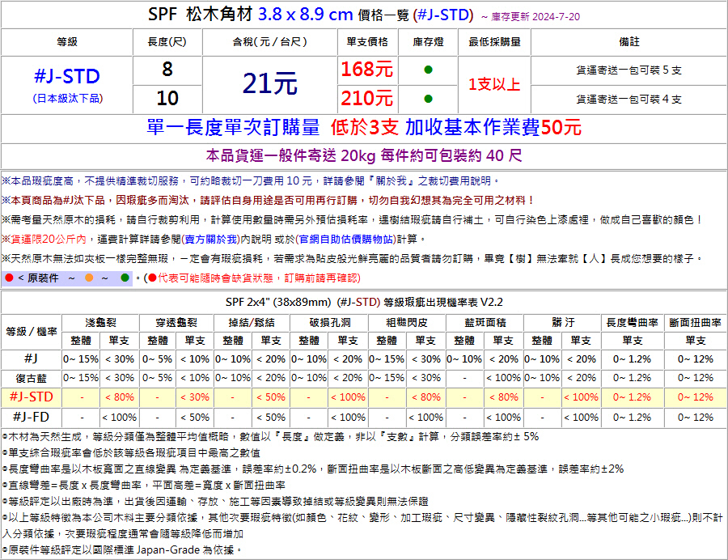Click the footnote starting "單支綜合瑕疵率"

pos(131,452)
